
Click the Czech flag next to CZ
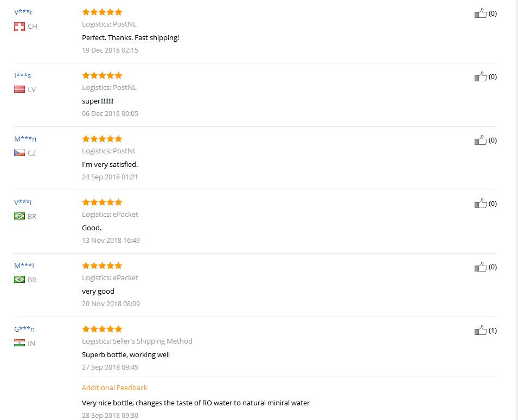click(x=20, y=152)
